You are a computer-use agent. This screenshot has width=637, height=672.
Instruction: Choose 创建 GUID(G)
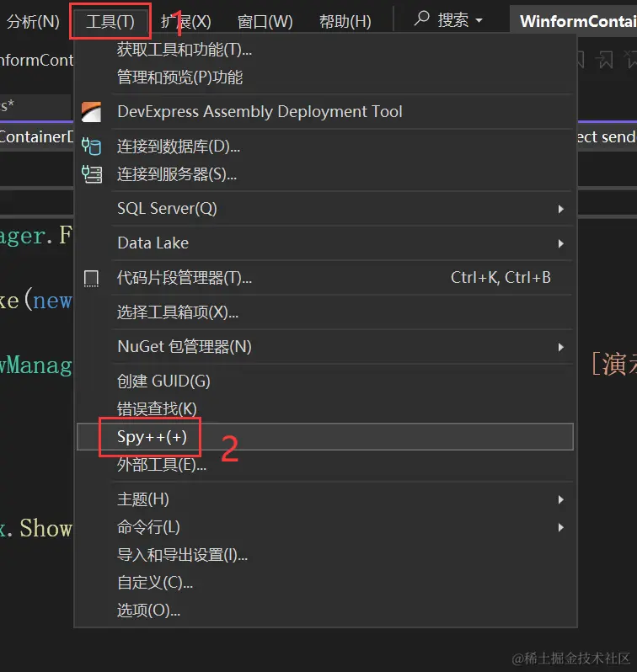pos(324,381)
